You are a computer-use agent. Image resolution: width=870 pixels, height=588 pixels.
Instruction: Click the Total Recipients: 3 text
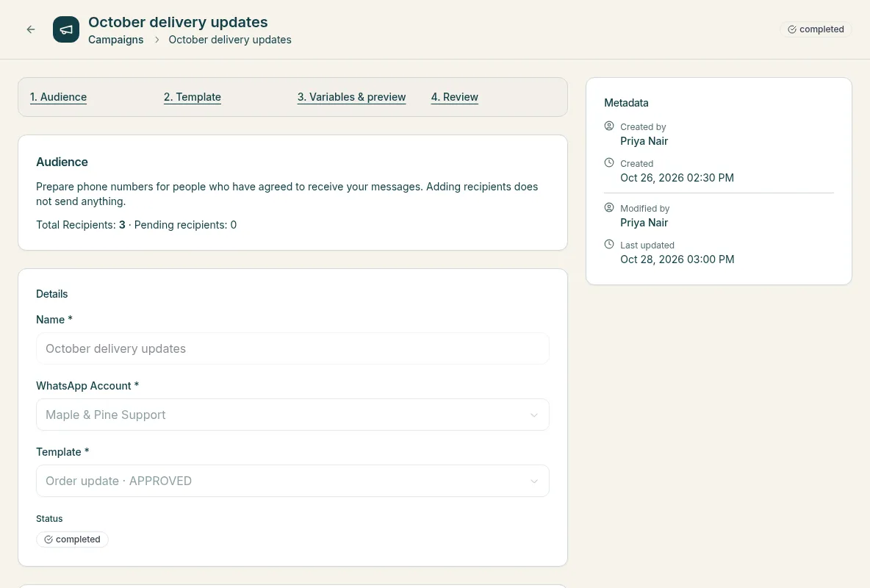[80, 225]
